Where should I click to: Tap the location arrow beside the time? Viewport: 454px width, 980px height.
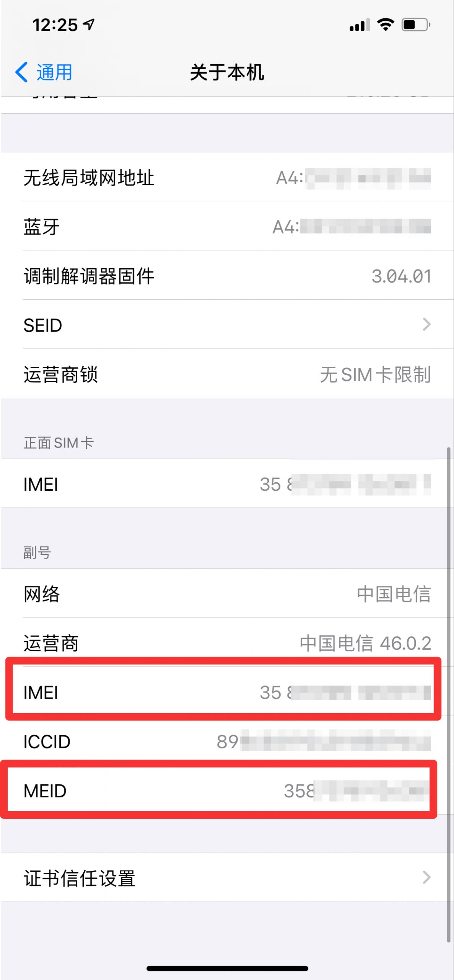pyautogui.click(x=89, y=25)
